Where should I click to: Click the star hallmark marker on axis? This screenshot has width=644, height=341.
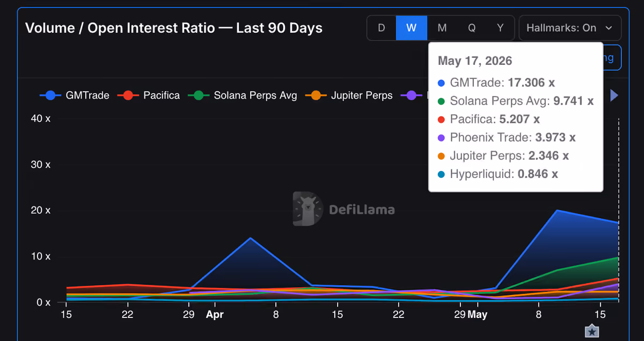pos(592,331)
